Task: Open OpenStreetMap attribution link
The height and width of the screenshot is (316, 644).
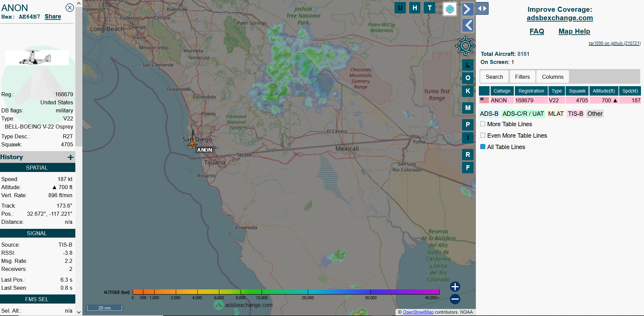Action: 418,312
